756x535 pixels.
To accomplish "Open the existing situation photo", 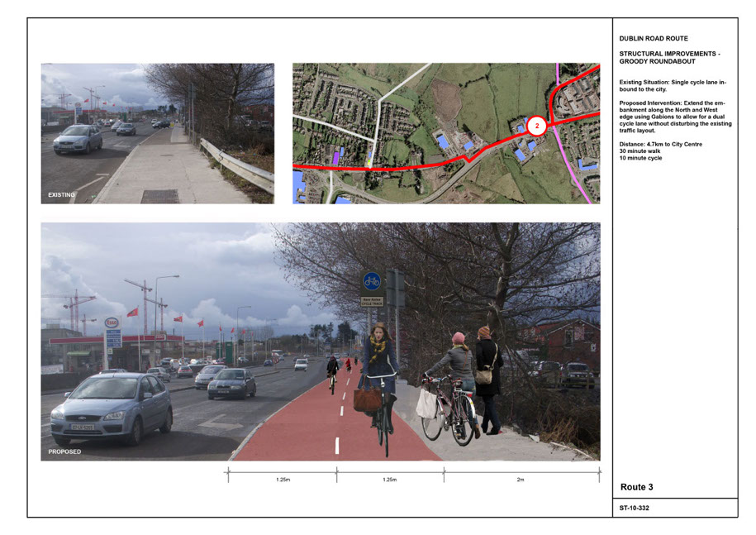I will [157, 133].
